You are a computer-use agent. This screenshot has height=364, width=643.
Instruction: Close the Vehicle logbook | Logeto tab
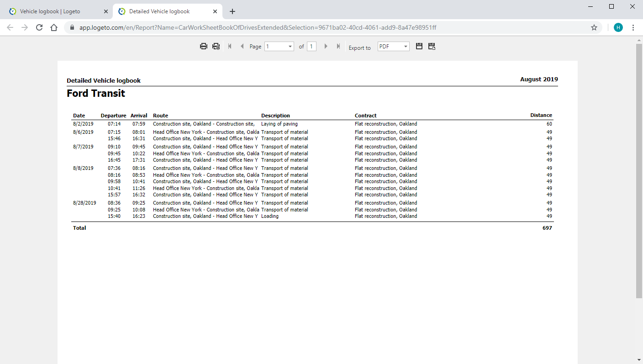point(106,11)
